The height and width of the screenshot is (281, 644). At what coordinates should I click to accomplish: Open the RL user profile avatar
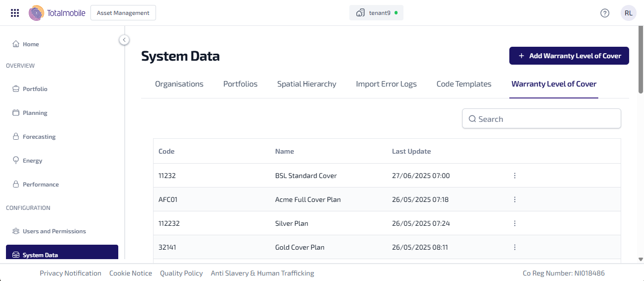tap(628, 13)
